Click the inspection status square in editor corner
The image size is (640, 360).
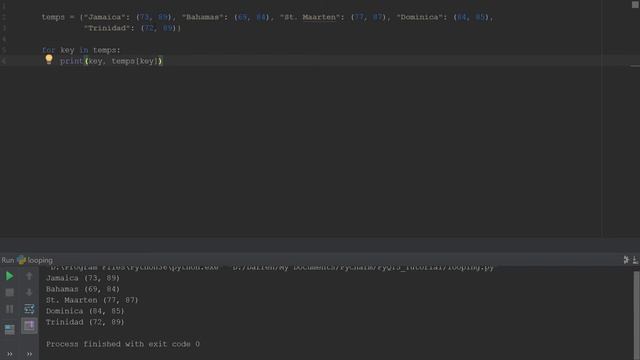[x=635, y=4]
